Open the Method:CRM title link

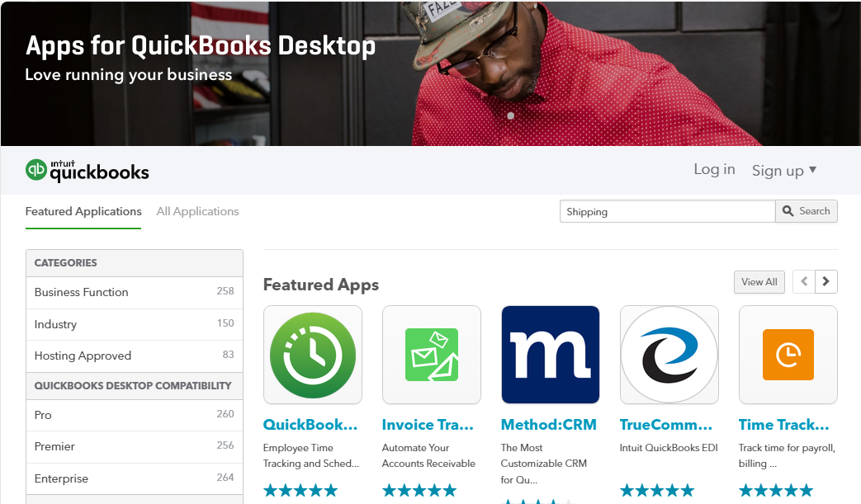point(549,425)
